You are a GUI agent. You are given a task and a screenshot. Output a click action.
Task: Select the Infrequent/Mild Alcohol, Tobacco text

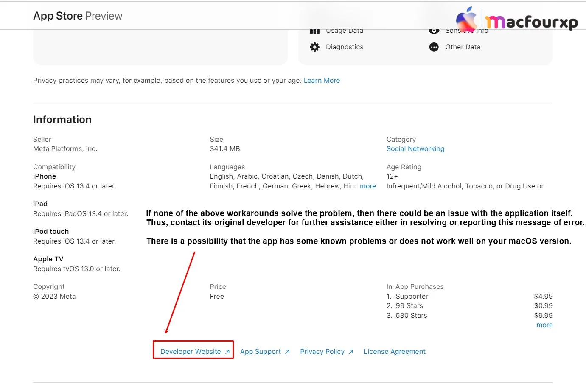(x=465, y=186)
